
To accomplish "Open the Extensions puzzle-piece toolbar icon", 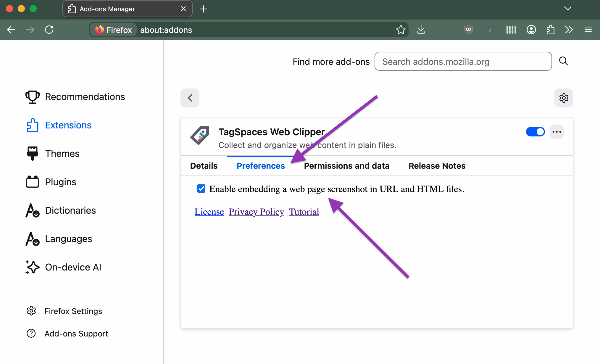I will click(x=551, y=30).
